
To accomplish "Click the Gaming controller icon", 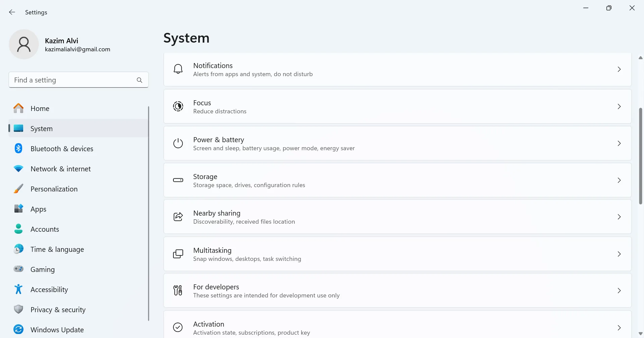I will [18, 269].
